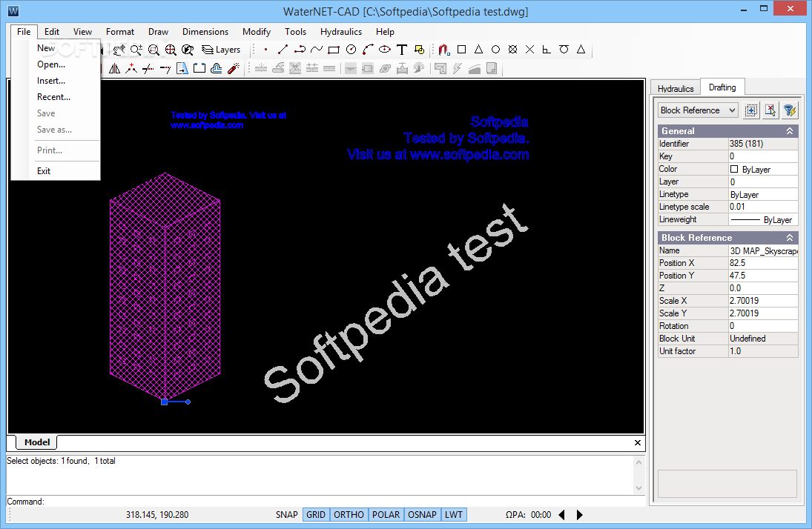Screen dimensions: 812x529
Task: Click the Offset modify icon
Action: point(217,68)
